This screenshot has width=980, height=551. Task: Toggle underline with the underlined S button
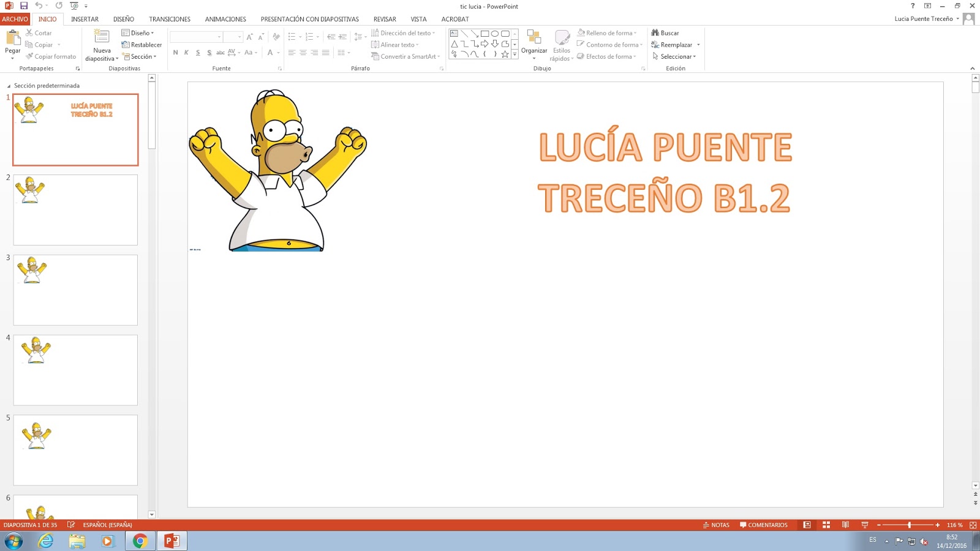click(198, 53)
